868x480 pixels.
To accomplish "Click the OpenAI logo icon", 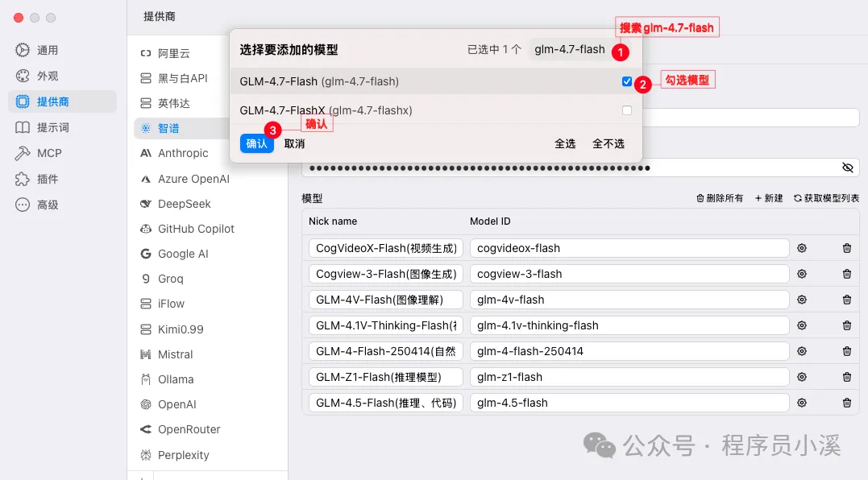I will (x=146, y=404).
